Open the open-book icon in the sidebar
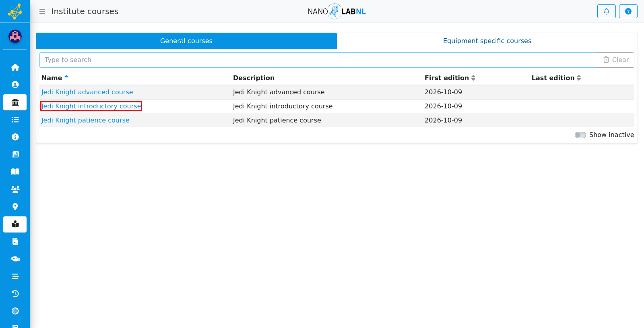 15,172
